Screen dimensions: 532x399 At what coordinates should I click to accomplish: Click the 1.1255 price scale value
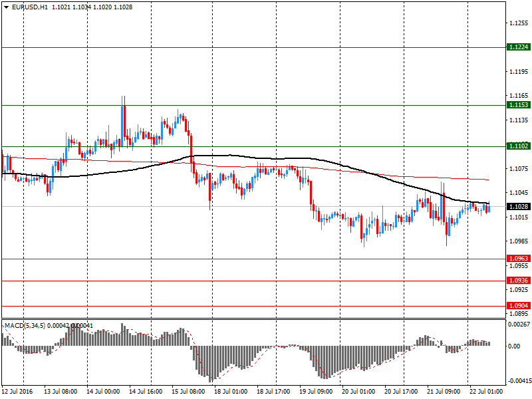point(519,23)
